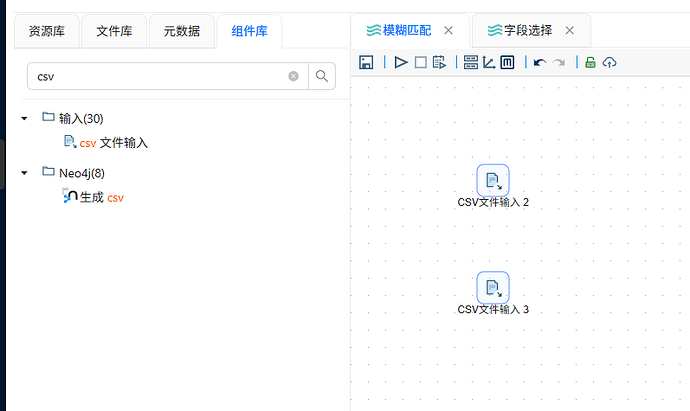
Task: Undo the last action with the arrow icon
Action: click(x=540, y=62)
